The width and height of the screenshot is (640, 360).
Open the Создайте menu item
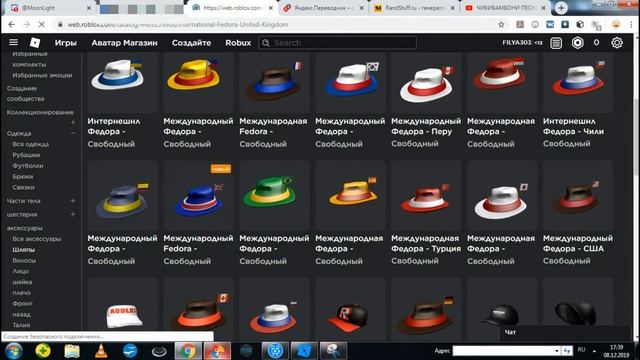(191, 43)
